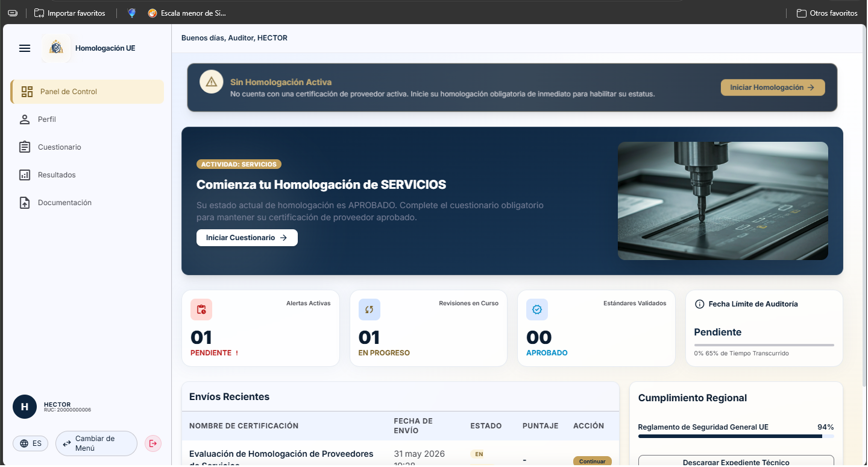Image resolution: width=868 pixels, height=467 pixels.
Task: Click the Iniciar Homologación button
Action: point(773,87)
